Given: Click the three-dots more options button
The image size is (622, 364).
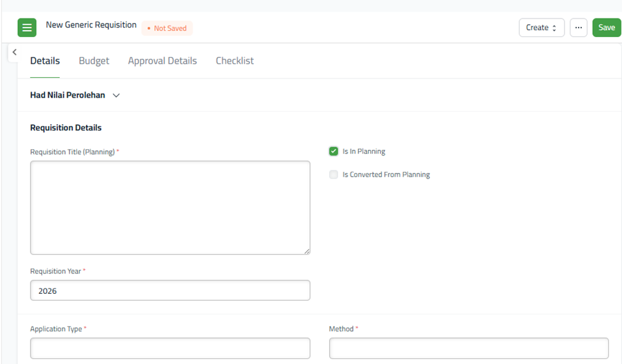Looking at the screenshot, I should tap(578, 28).
